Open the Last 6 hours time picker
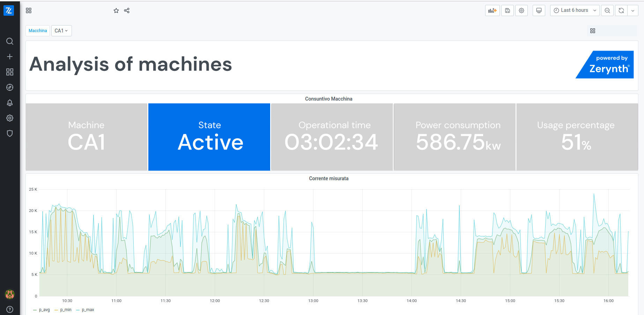 (x=574, y=10)
